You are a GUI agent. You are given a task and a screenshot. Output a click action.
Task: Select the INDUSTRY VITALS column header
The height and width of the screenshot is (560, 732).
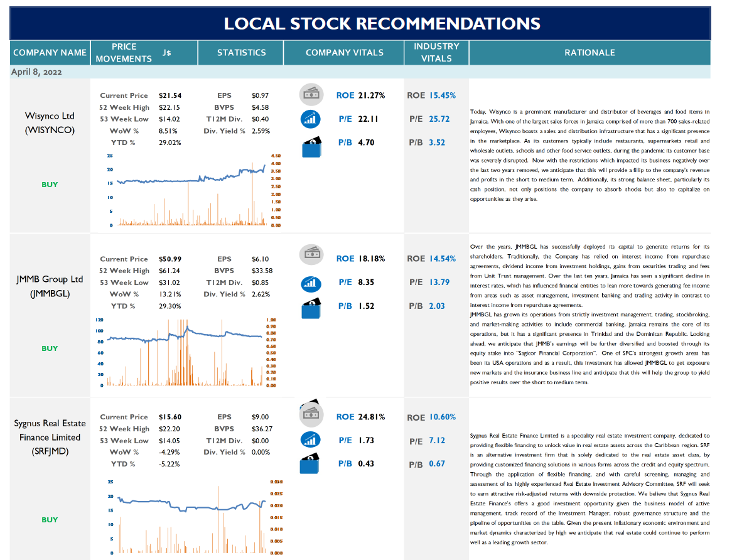[x=436, y=52]
